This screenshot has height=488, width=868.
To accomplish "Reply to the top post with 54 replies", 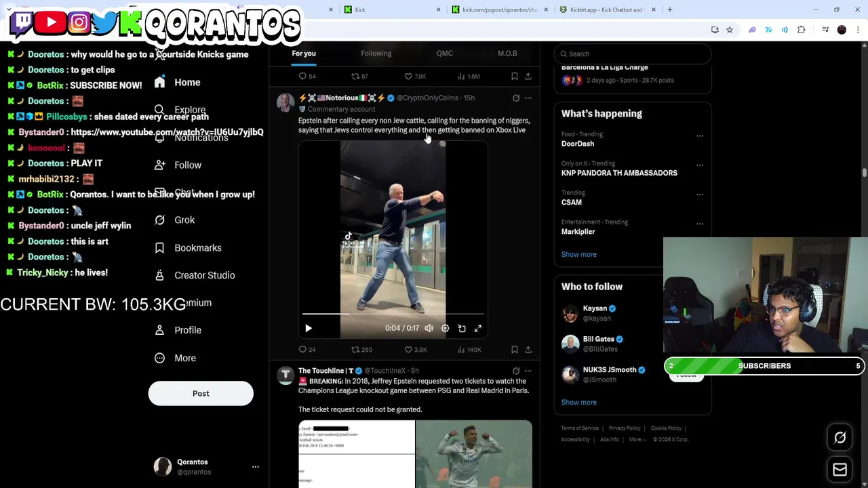I will point(307,77).
